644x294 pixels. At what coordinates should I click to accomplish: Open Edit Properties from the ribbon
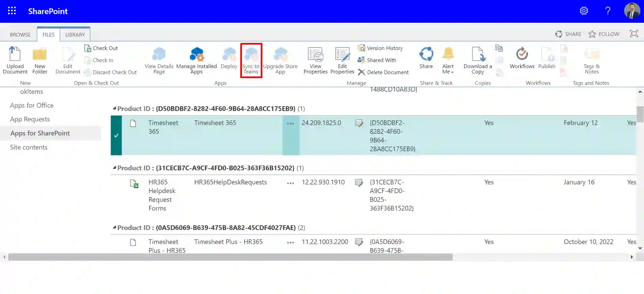342,60
